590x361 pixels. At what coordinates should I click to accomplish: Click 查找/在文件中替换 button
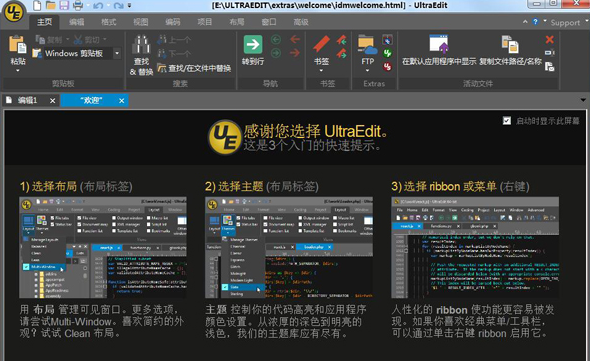point(194,68)
